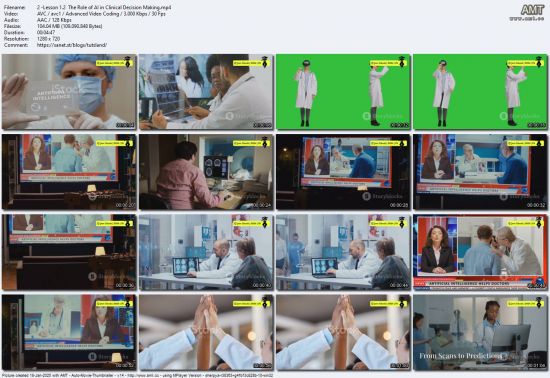
Task: Click the resolution value '1280 x 720'
Action: pos(48,39)
